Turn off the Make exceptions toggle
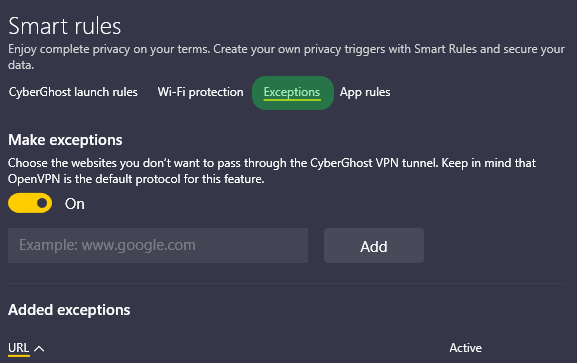 click(x=30, y=203)
